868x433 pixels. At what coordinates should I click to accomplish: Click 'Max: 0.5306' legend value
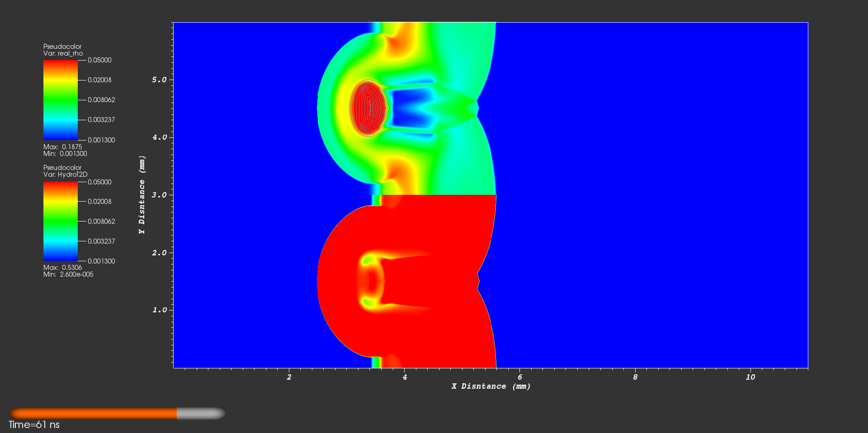(63, 268)
